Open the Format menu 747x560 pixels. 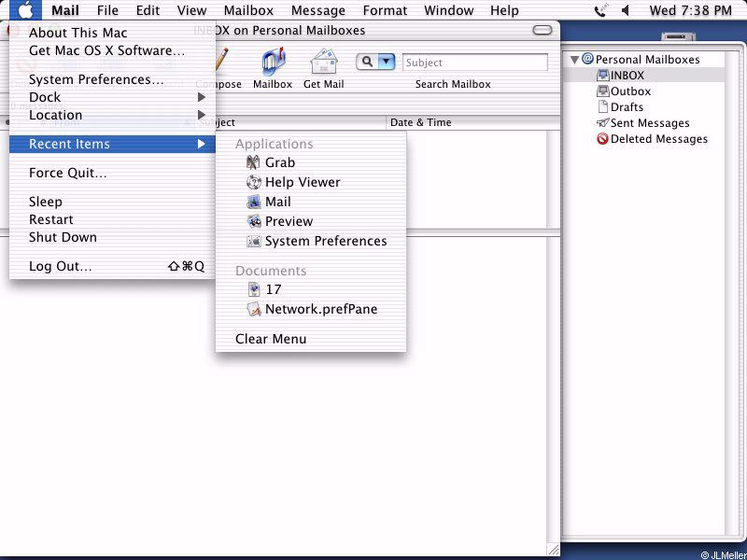(385, 10)
